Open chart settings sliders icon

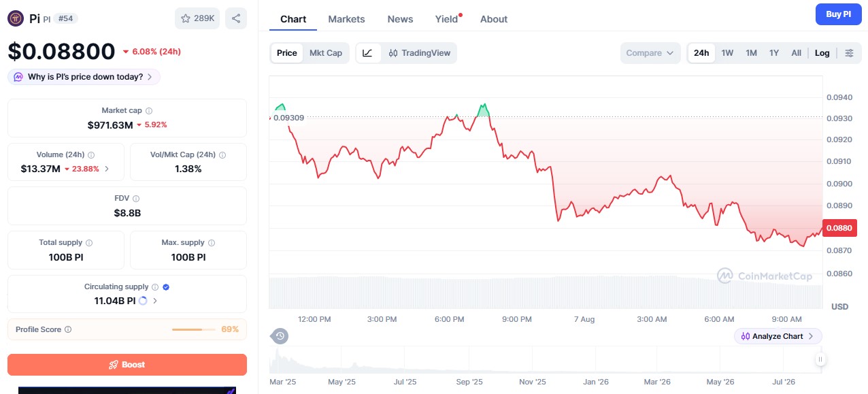pyautogui.click(x=849, y=53)
